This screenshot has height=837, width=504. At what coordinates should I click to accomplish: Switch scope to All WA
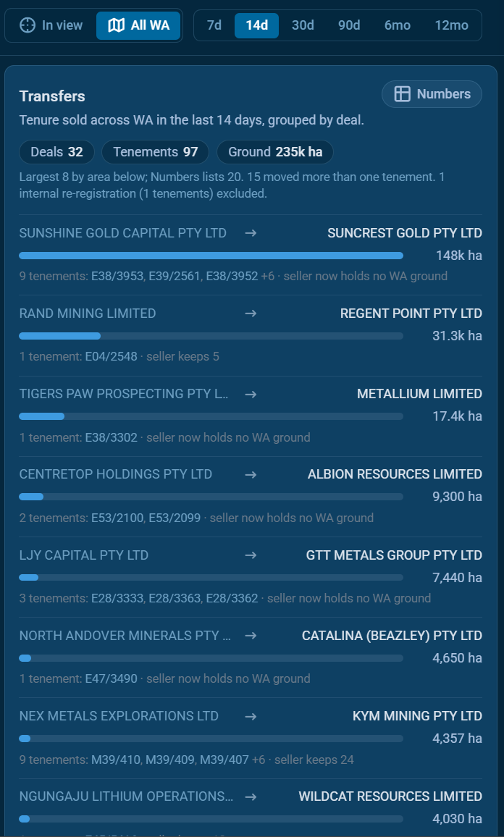[x=138, y=25]
